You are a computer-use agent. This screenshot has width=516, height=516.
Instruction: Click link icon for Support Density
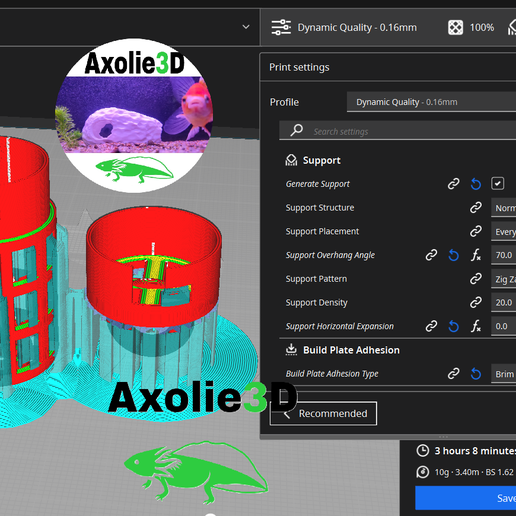(x=476, y=302)
